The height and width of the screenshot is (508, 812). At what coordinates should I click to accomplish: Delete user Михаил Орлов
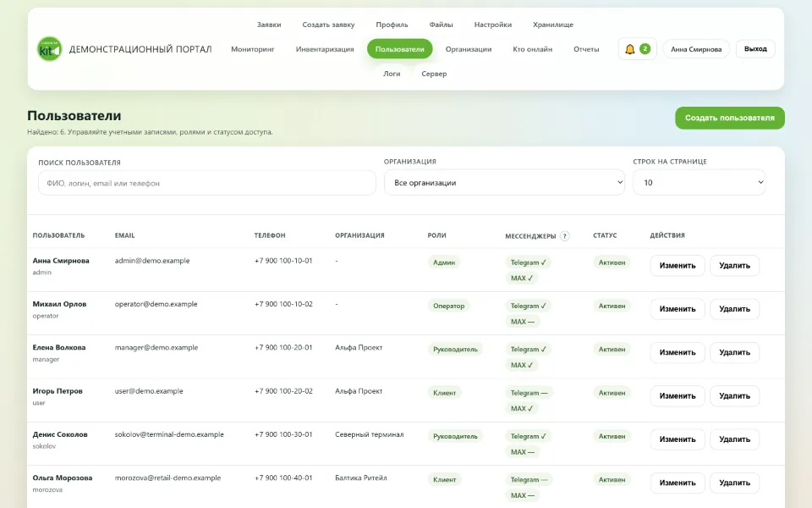pos(734,309)
